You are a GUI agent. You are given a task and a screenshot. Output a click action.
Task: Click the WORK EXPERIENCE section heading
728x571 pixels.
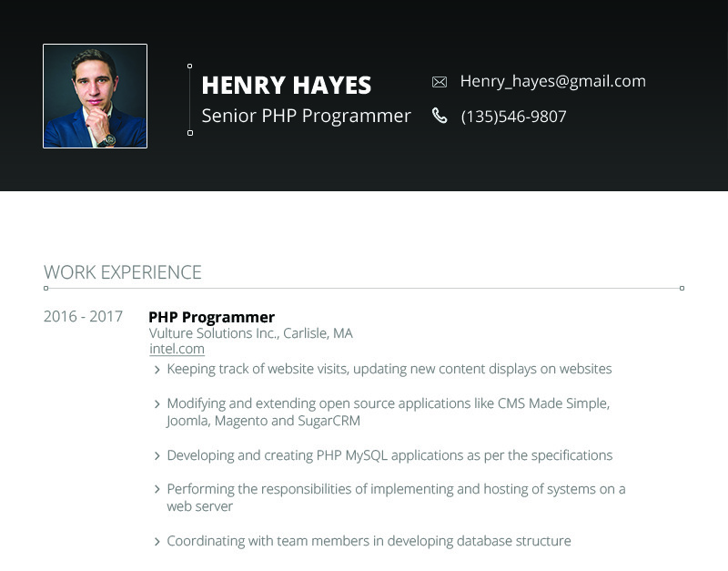click(123, 272)
